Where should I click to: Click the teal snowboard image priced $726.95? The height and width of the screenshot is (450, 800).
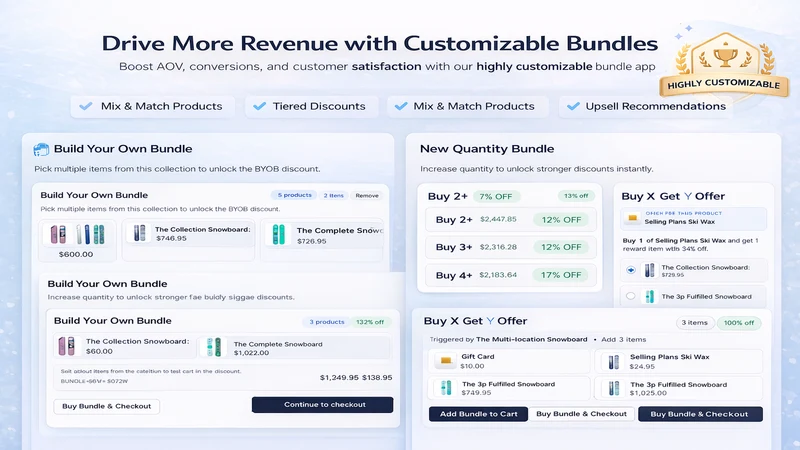(279, 235)
